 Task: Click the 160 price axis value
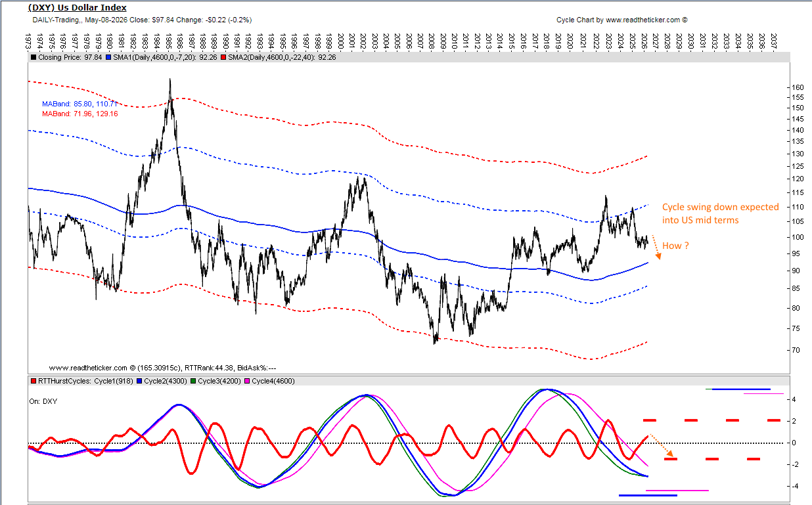(x=796, y=87)
